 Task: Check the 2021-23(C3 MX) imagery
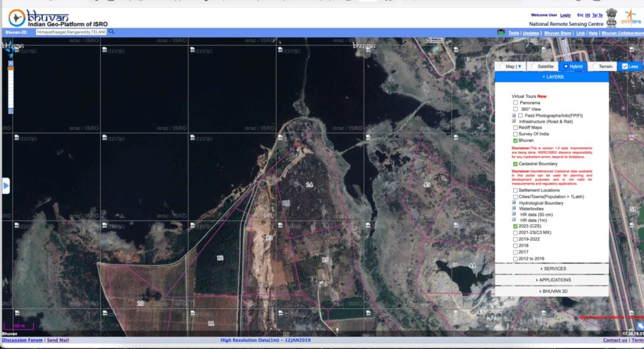[515, 233]
